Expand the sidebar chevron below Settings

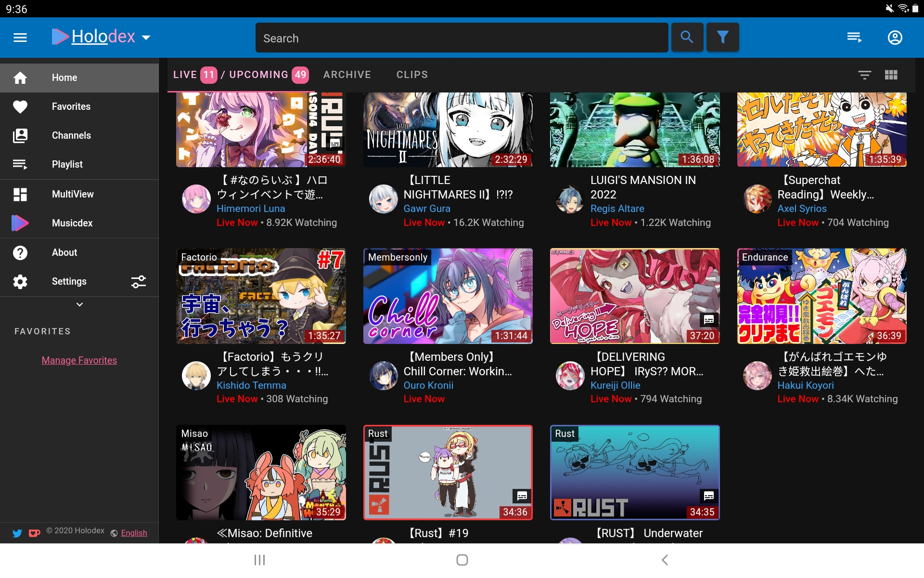(79, 304)
